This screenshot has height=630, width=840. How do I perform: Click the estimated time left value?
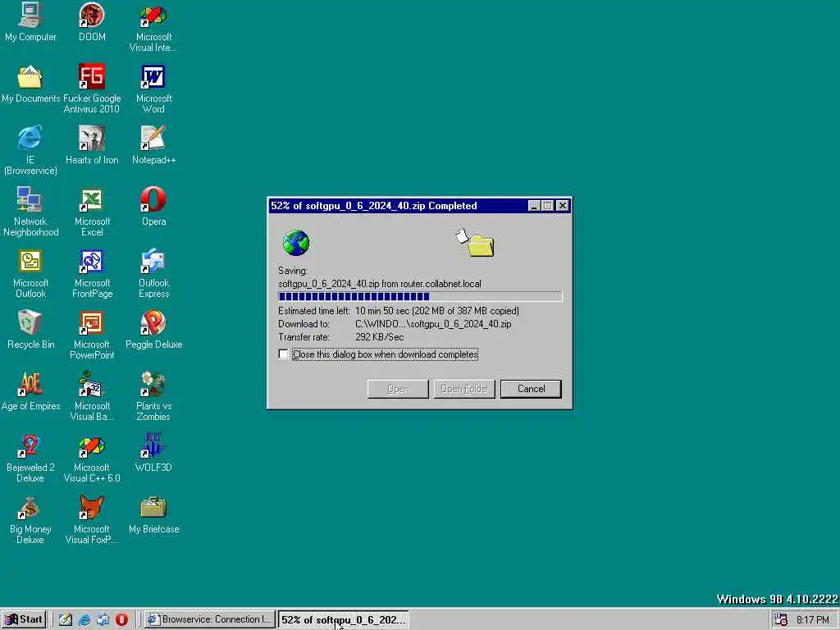pos(436,311)
